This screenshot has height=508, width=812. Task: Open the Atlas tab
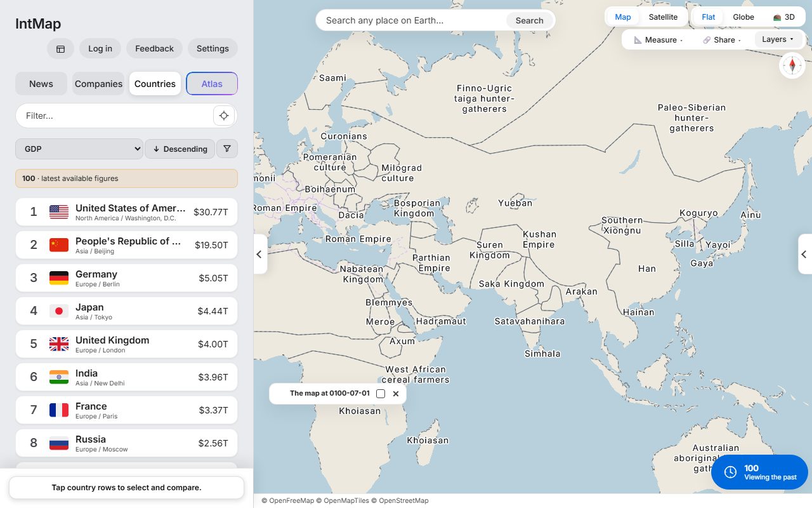point(212,84)
